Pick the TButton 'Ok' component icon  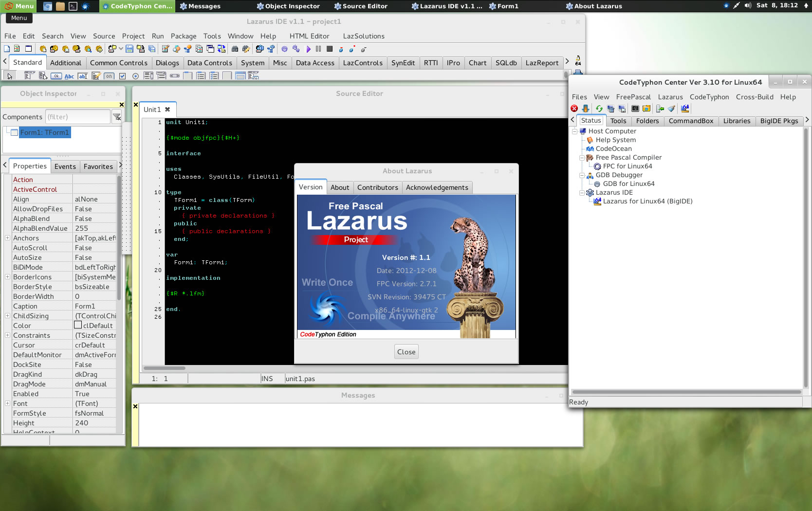pyautogui.click(x=56, y=76)
